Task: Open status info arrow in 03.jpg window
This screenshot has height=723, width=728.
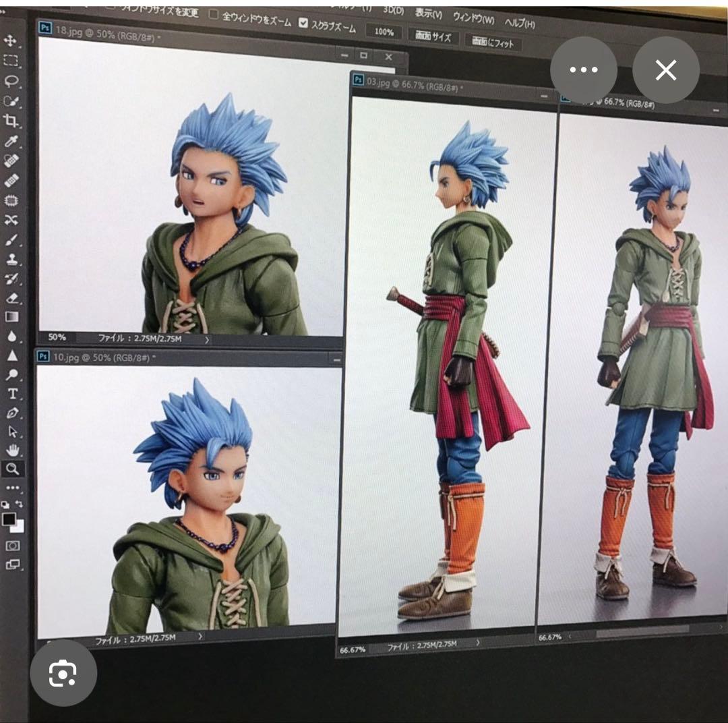Action: click(478, 643)
